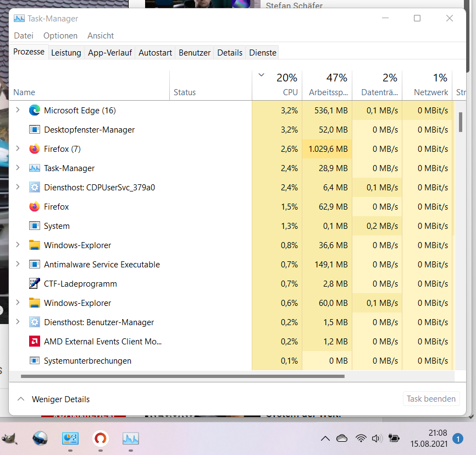Open the Wi-Fi network tray icon

point(361,438)
